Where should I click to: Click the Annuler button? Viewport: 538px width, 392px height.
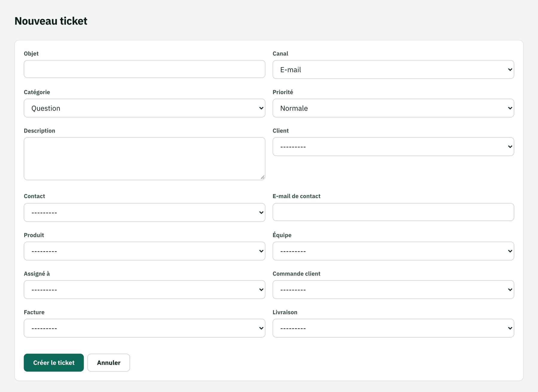tap(109, 363)
